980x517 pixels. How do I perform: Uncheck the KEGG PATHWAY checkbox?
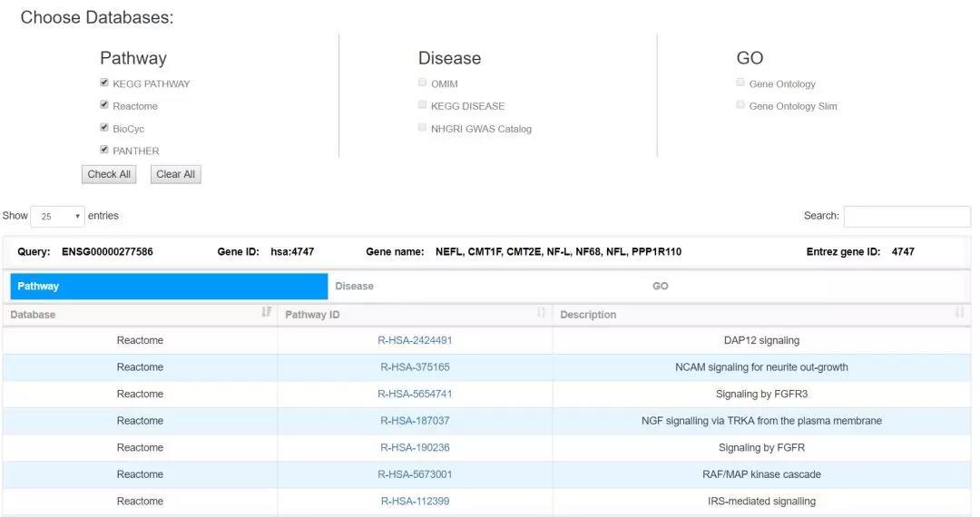[104, 83]
